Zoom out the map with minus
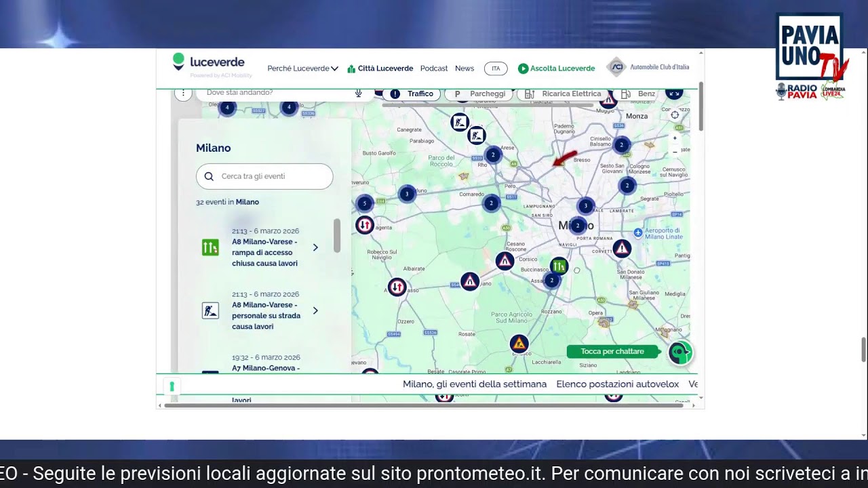 click(x=675, y=152)
